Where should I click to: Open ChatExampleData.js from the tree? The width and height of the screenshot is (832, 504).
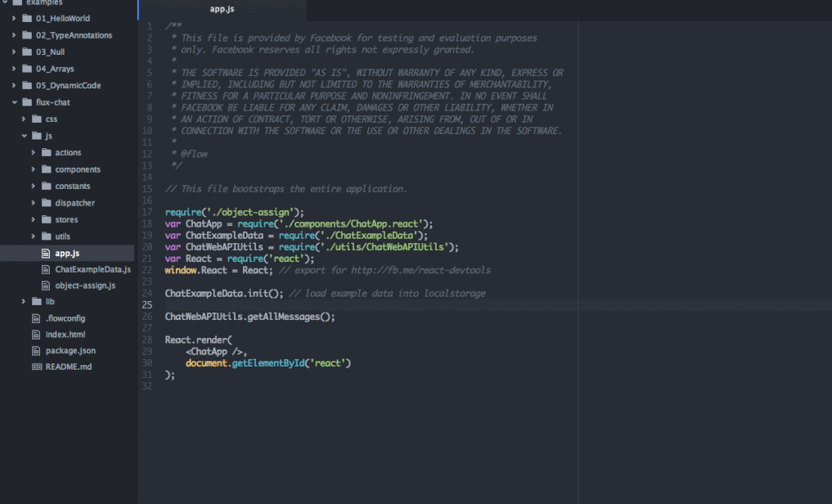pyautogui.click(x=93, y=269)
